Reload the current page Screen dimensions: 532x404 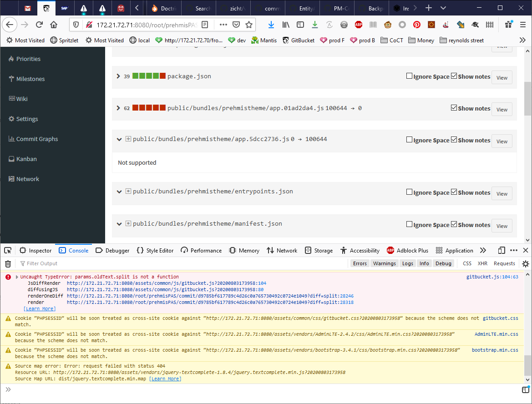(x=39, y=25)
